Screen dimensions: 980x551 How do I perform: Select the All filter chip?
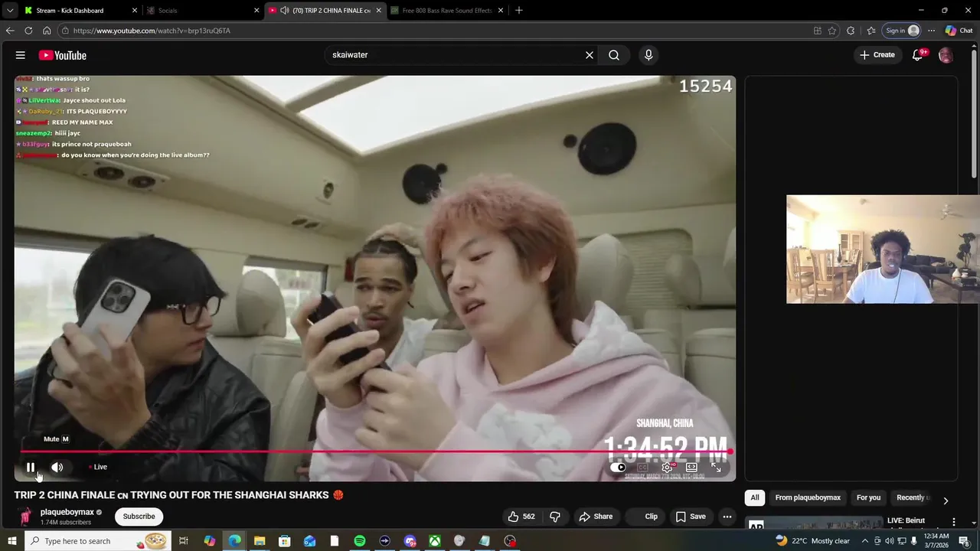(755, 497)
